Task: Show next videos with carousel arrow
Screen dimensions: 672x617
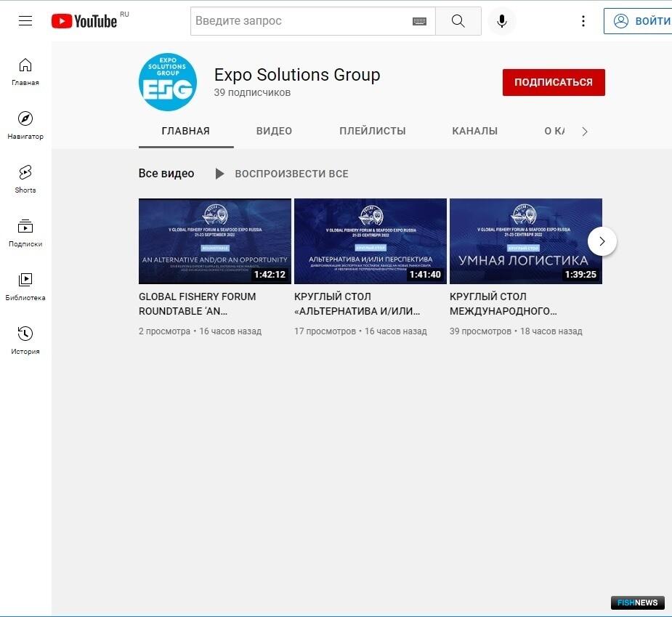Action: pos(602,241)
